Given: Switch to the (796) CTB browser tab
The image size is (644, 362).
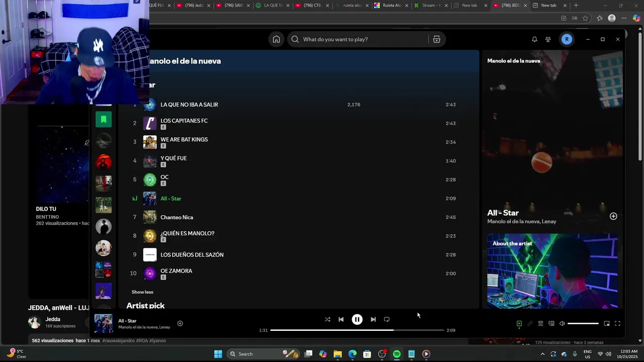Looking at the screenshot, I should point(311,6).
